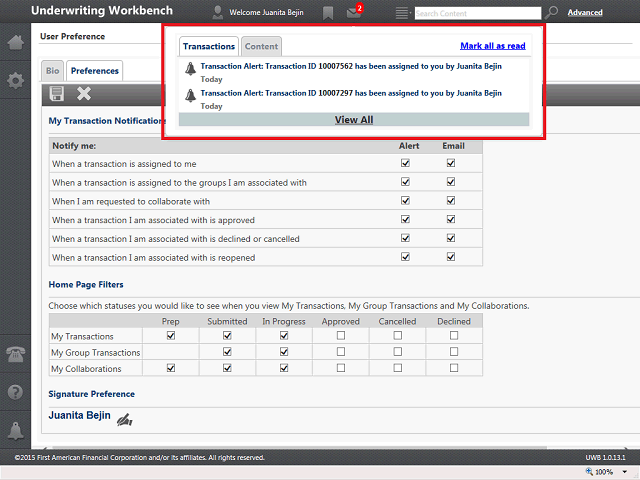Screen dimensions: 640x480
Task: Check Approved for My Transactions
Action: point(341,336)
